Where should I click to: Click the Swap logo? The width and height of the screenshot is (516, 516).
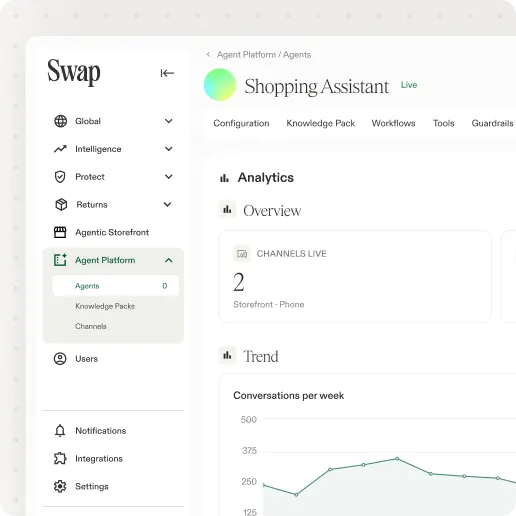[x=74, y=72]
